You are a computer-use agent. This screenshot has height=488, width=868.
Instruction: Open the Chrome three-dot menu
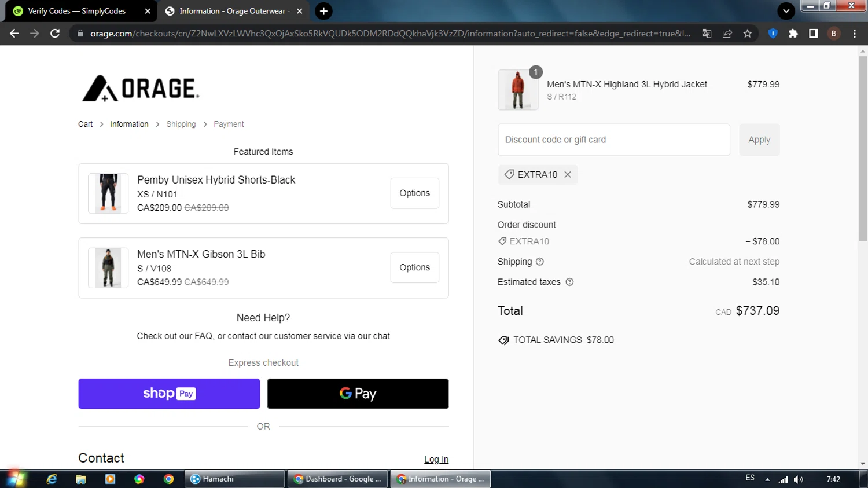pyautogui.click(x=855, y=34)
